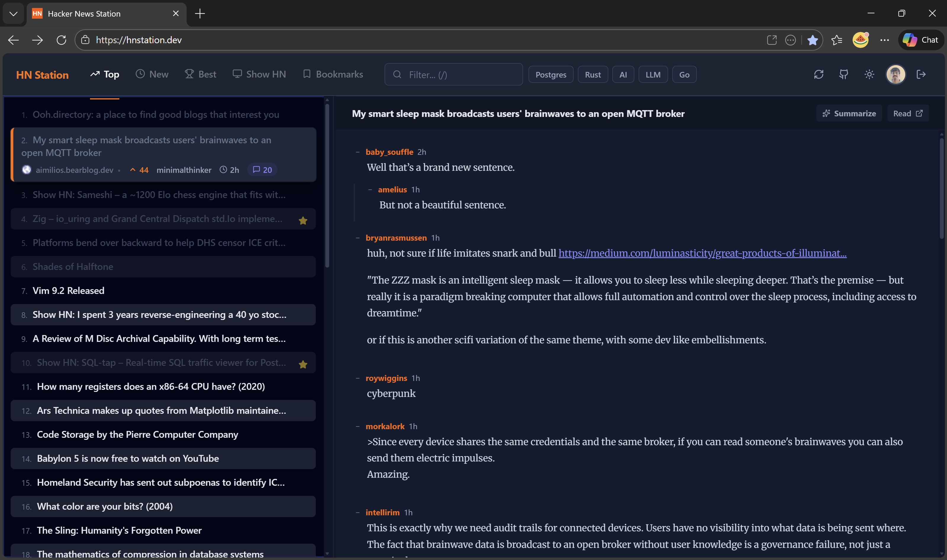
Task: Switch to the Show HN tab
Action: 259,74
